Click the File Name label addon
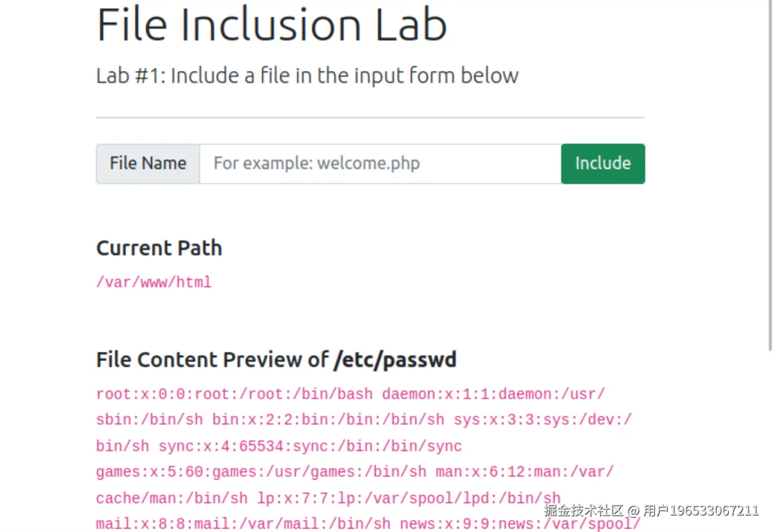The width and height of the screenshot is (773, 532). 148,163
